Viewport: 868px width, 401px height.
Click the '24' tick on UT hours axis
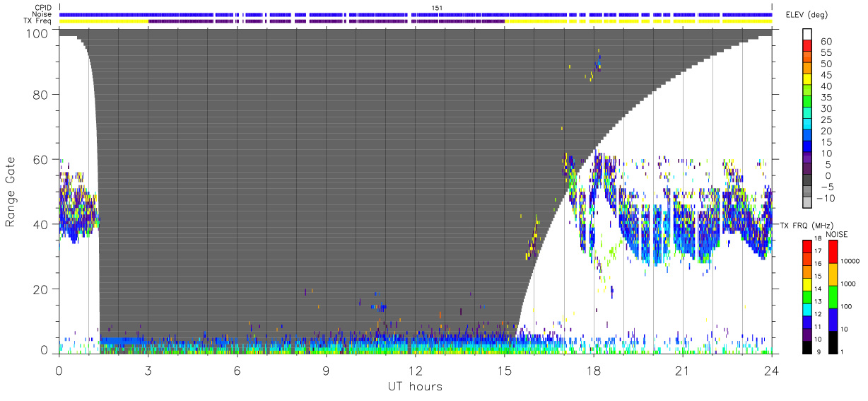(771, 371)
